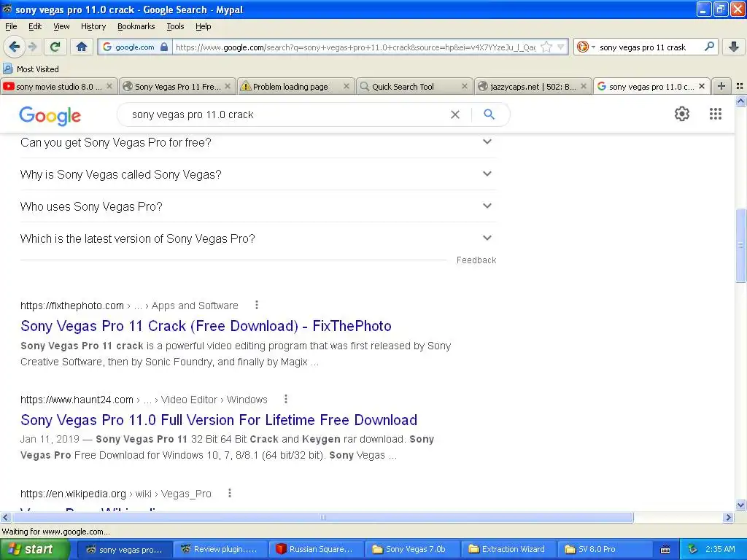Open SV 8.0 Pro taskbar folder
The image size is (747, 560).
click(x=604, y=549)
